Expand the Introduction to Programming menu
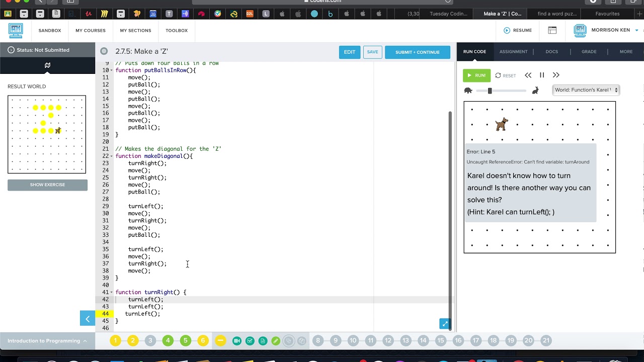Viewport: 644px width, 362px height. pos(47,341)
